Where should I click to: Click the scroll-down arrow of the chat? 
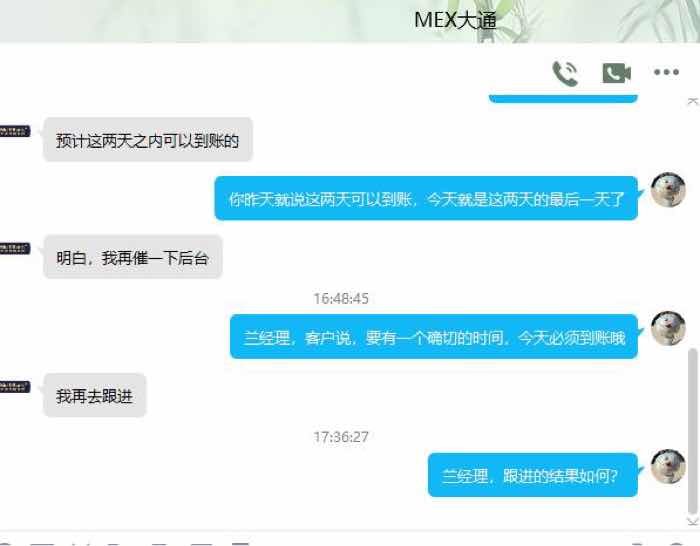click(692, 521)
